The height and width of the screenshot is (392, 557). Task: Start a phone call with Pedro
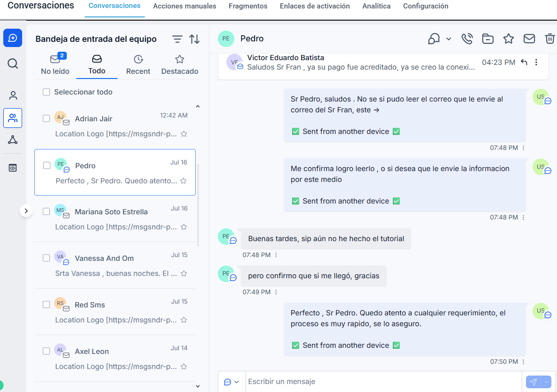click(467, 39)
